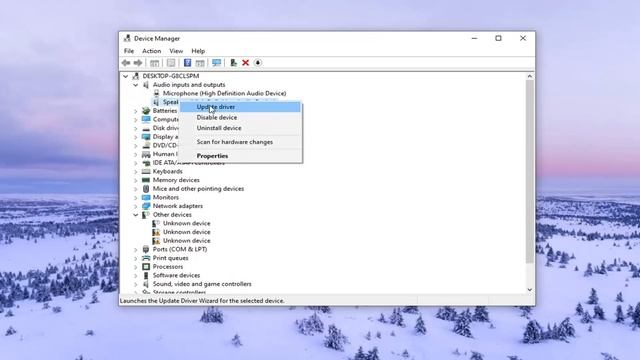Select the Software devices label
Image resolution: width=640 pixels, height=360 pixels.
click(176, 276)
